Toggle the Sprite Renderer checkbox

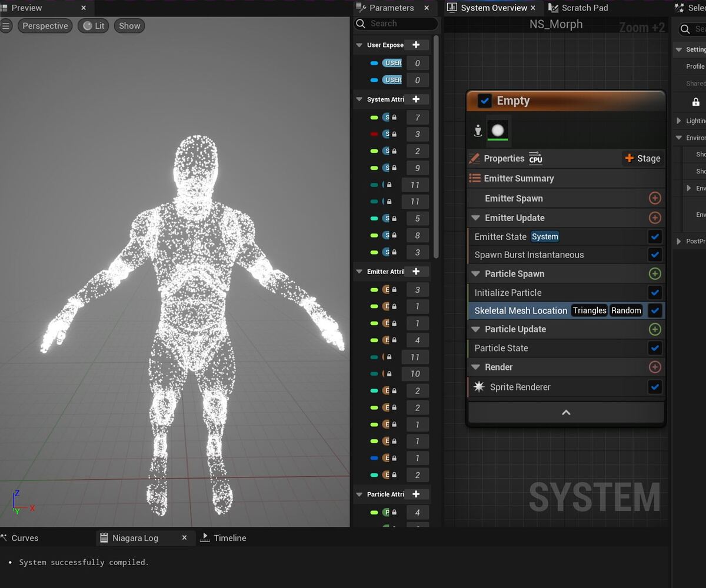click(654, 387)
